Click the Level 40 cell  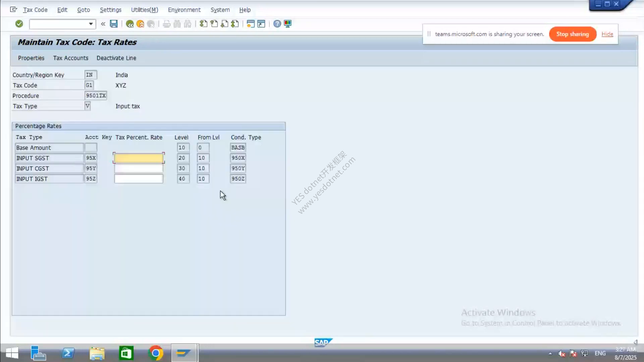point(183,179)
